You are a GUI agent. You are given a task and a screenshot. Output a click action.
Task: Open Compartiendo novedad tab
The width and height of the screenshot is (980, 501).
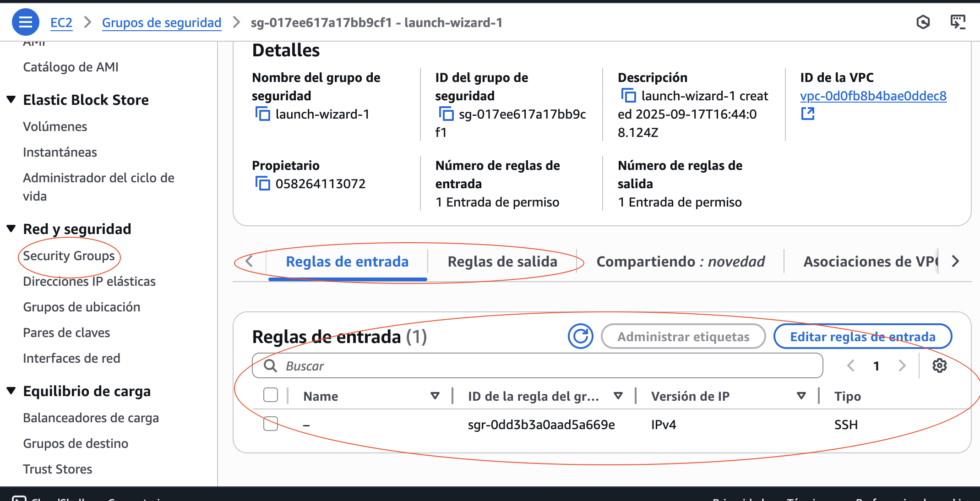point(680,261)
